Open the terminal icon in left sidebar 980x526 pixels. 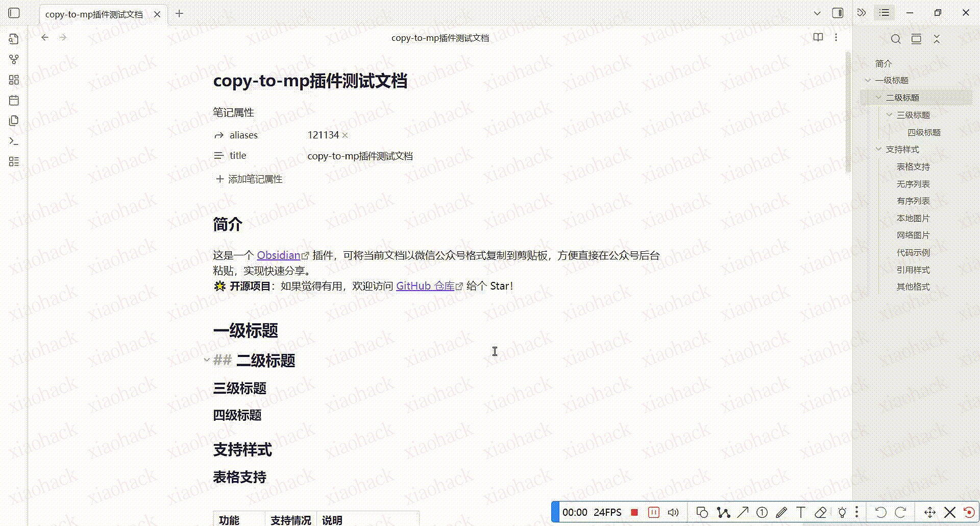14,141
